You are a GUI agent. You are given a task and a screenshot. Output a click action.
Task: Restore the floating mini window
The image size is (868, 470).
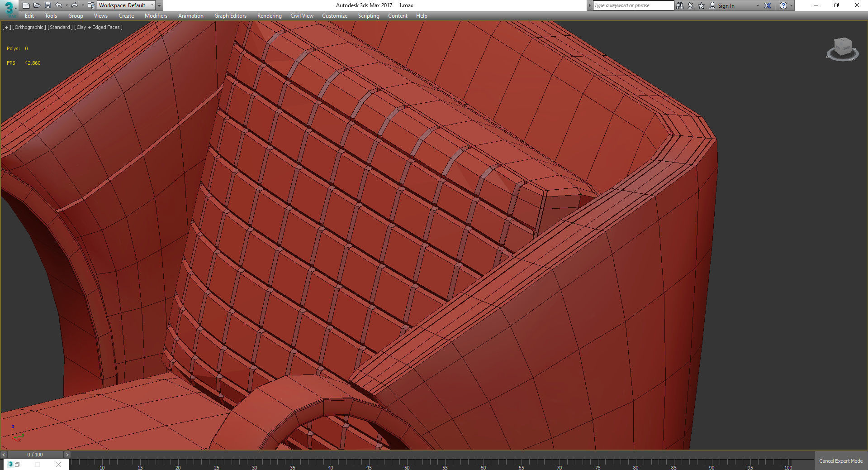(17, 464)
